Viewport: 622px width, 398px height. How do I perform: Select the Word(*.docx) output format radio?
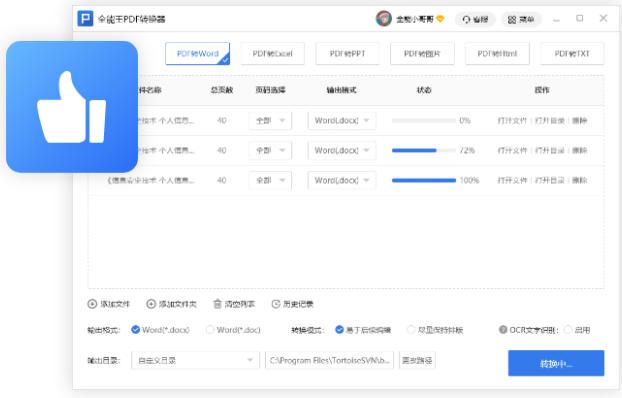pos(135,330)
